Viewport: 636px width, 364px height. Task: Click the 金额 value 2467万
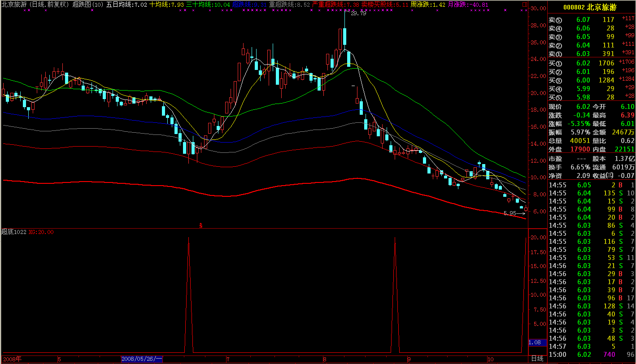pyautogui.click(x=623, y=132)
